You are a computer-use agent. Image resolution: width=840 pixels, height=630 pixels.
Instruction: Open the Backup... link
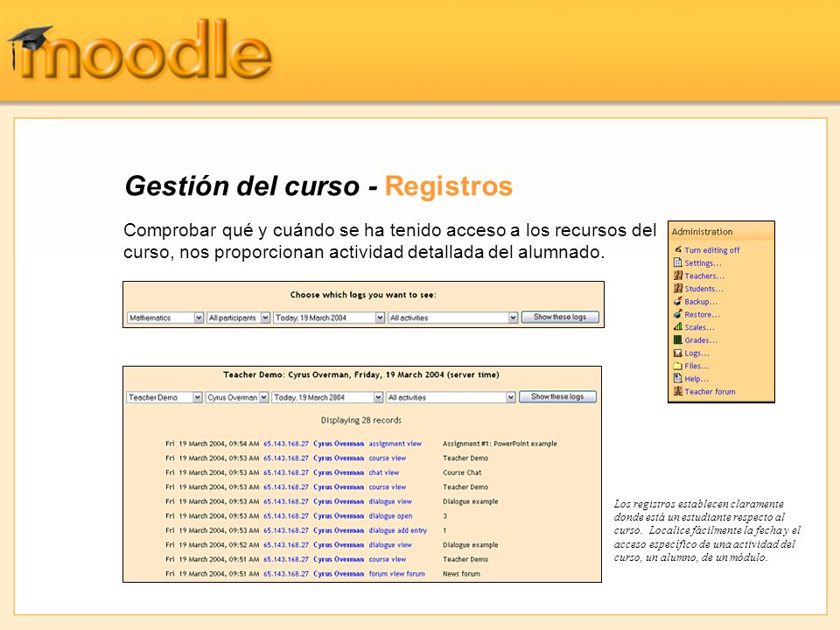coord(701,302)
